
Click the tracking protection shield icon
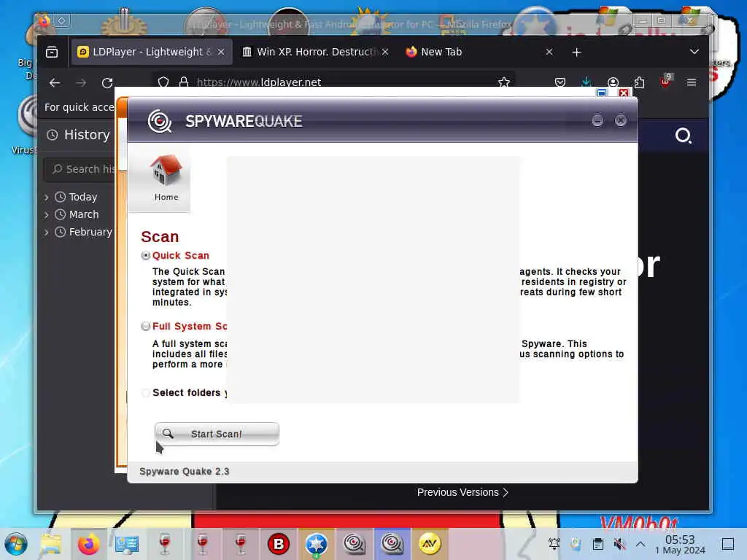[x=163, y=82]
